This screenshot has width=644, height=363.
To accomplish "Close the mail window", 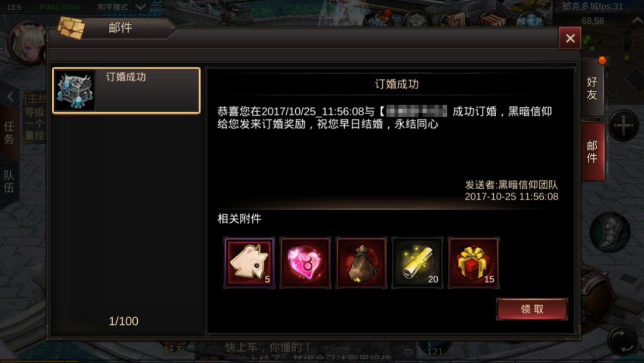I will click(x=570, y=38).
